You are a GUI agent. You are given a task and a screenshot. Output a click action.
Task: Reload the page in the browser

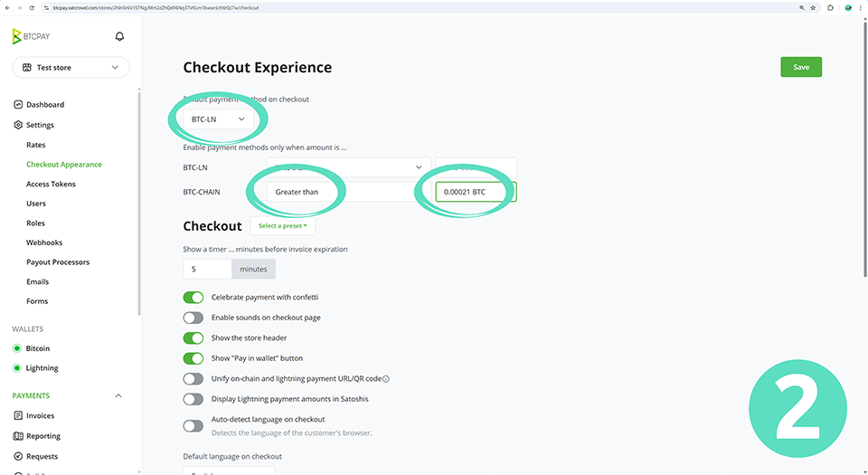click(x=33, y=7)
